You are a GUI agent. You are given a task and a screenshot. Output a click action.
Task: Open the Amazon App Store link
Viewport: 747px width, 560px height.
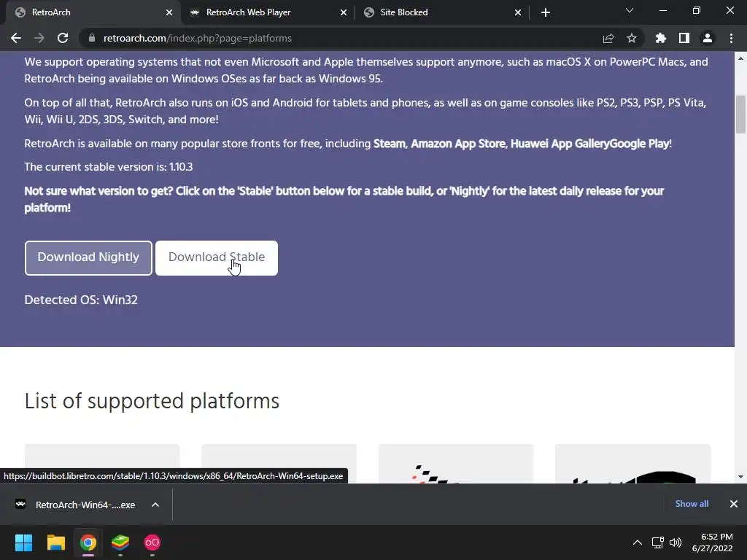(458, 144)
